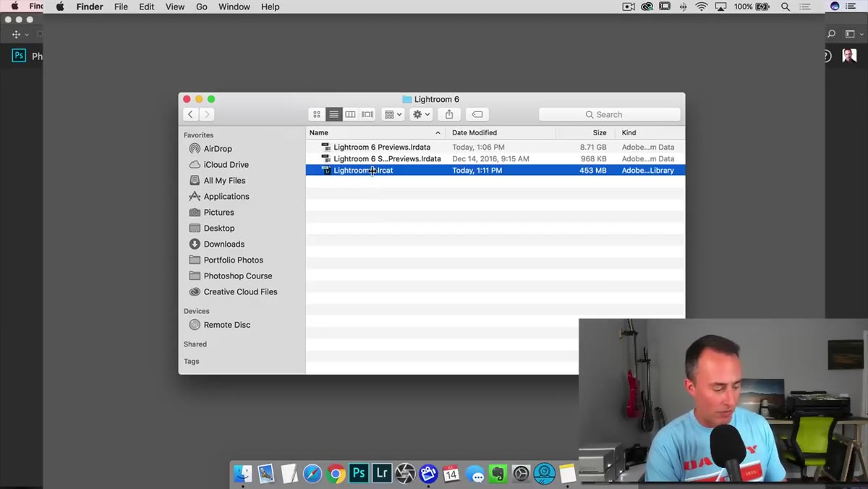Open the Finder application menu

click(90, 7)
